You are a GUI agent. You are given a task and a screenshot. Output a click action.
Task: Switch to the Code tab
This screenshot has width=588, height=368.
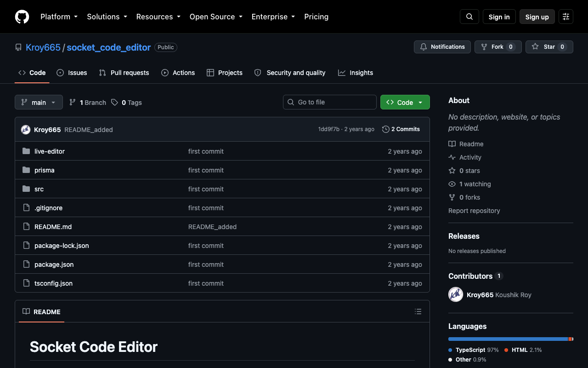coord(32,73)
